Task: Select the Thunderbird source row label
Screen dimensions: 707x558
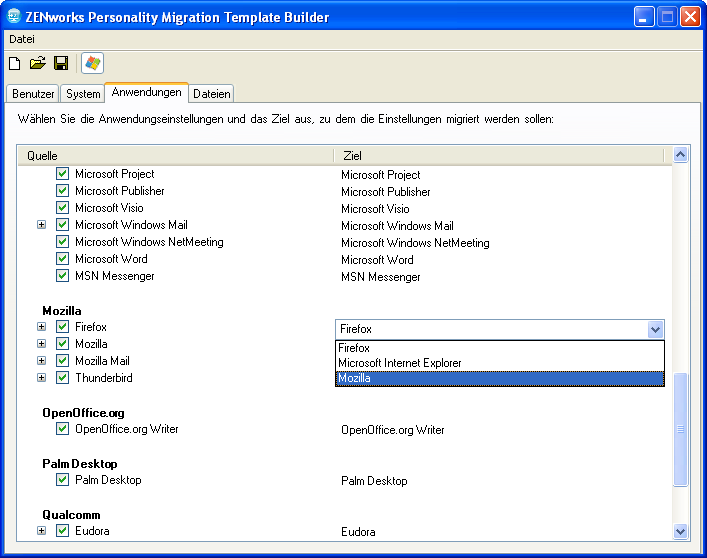Action: tap(104, 378)
